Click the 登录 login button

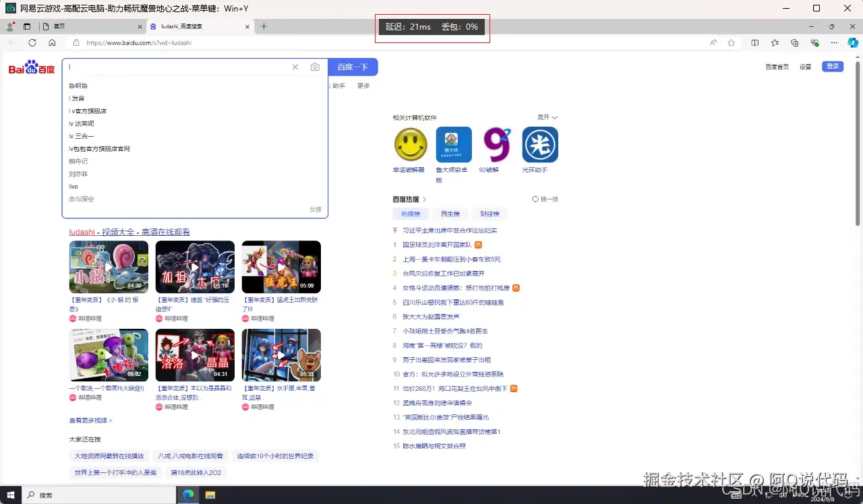833,66
